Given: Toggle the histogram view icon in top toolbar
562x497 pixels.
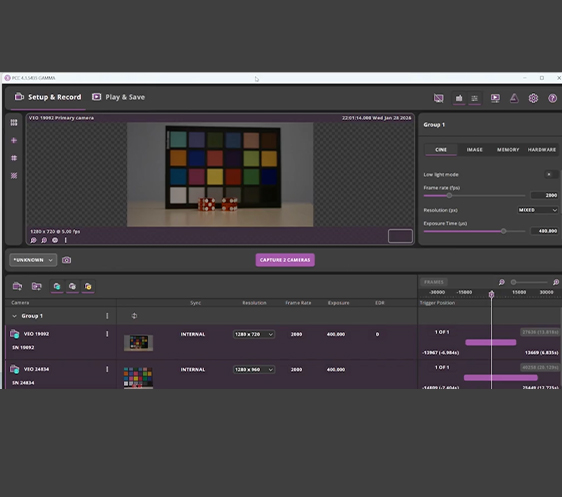Looking at the screenshot, I should coord(459,98).
